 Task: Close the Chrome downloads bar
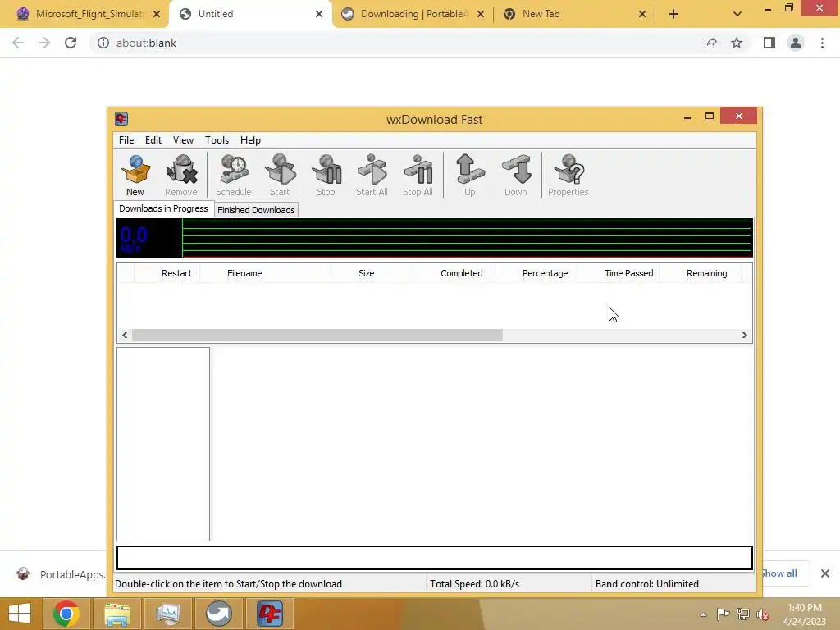click(825, 573)
